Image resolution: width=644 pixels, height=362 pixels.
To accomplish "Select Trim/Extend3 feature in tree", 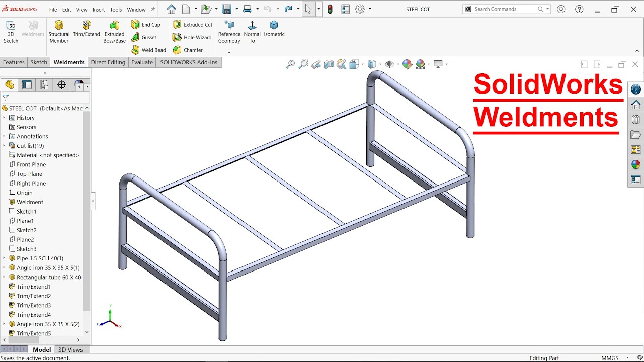I will (x=34, y=305).
